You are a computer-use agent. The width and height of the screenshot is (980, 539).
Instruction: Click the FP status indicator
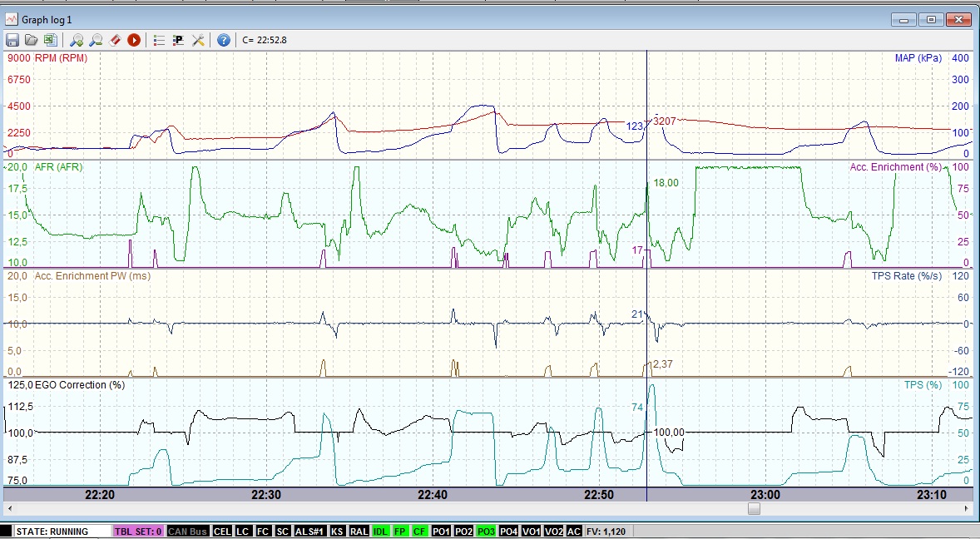[401, 532]
